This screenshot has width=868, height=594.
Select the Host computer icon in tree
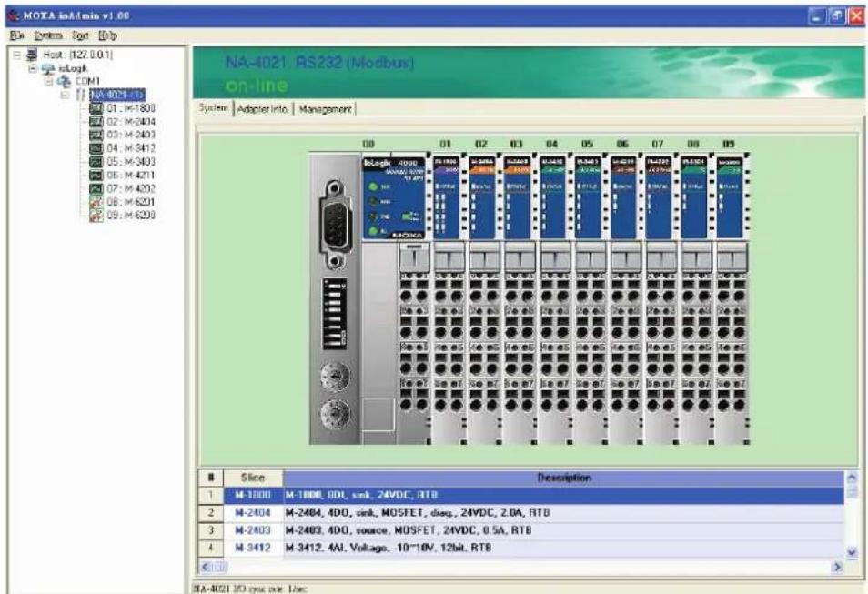point(32,55)
